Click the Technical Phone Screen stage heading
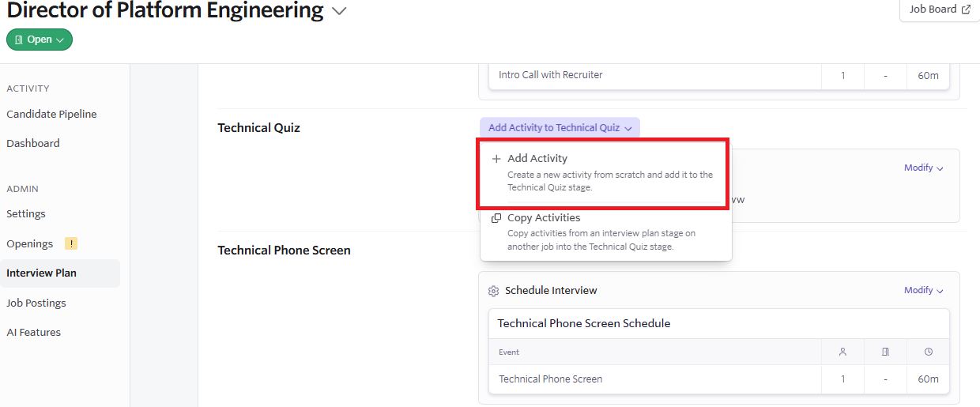The width and height of the screenshot is (980, 407). tap(285, 251)
